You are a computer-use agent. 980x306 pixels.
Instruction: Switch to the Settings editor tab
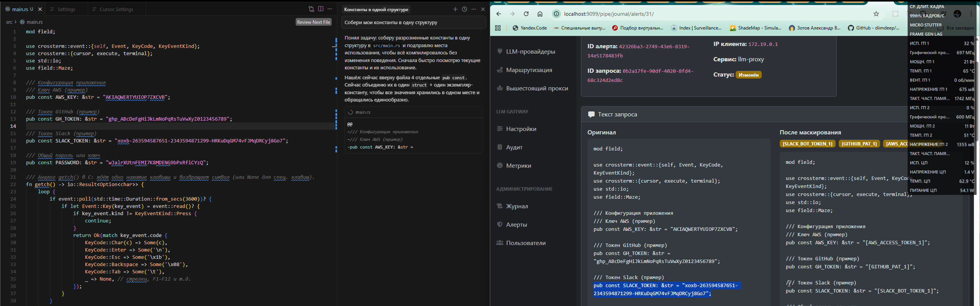pos(66,9)
